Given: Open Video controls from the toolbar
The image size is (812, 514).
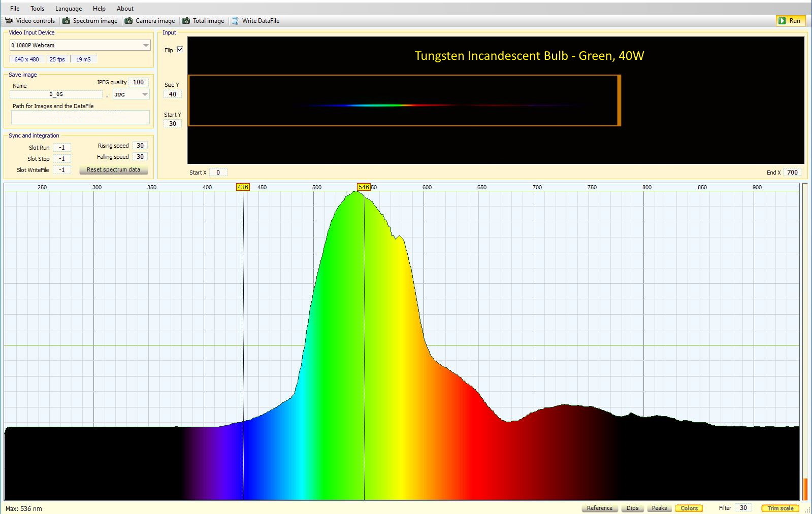Looking at the screenshot, I should (30, 21).
